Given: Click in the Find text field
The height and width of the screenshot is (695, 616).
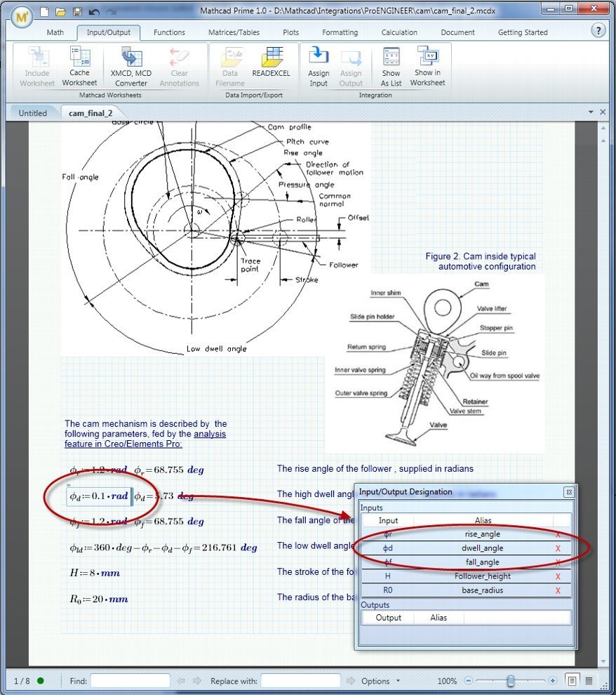Looking at the screenshot, I should point(130,681).
